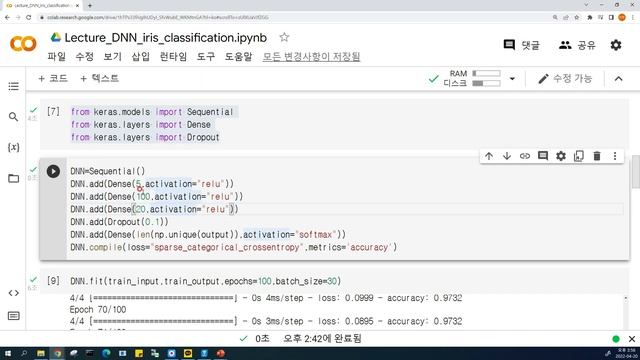Open the 댓글 comments panel
Screen dimensions: 640x360
pyautogui.click(x=522, y=45)
